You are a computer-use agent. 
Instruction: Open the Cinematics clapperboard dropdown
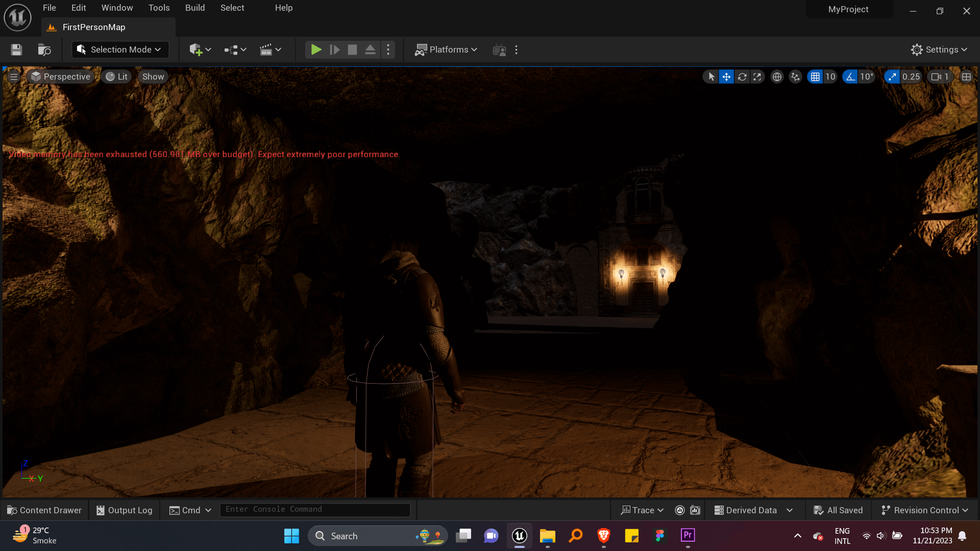tap(271, 49)
